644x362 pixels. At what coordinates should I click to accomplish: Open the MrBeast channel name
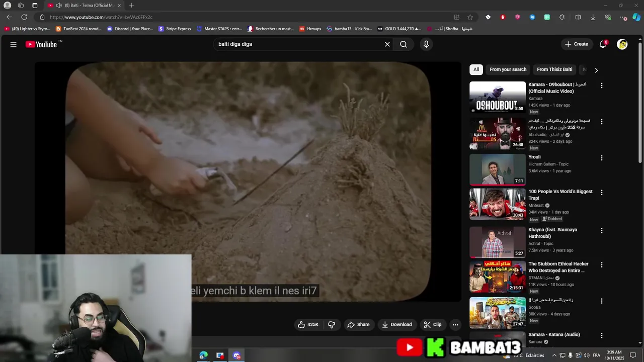536,205
